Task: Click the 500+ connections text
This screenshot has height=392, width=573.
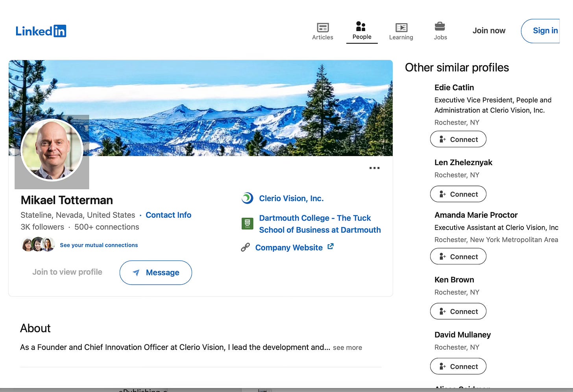Action: click(x=107, y=227)
